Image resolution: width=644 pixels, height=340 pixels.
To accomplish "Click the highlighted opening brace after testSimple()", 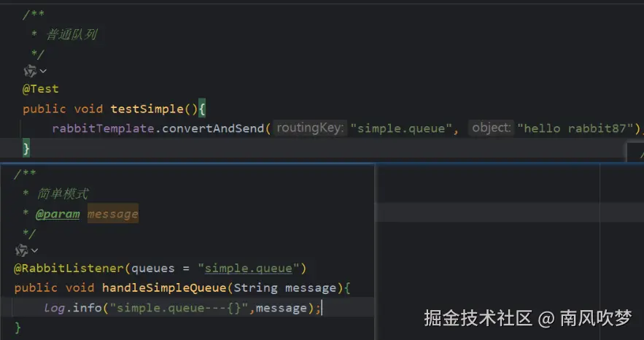I will [x=202, y=109].
